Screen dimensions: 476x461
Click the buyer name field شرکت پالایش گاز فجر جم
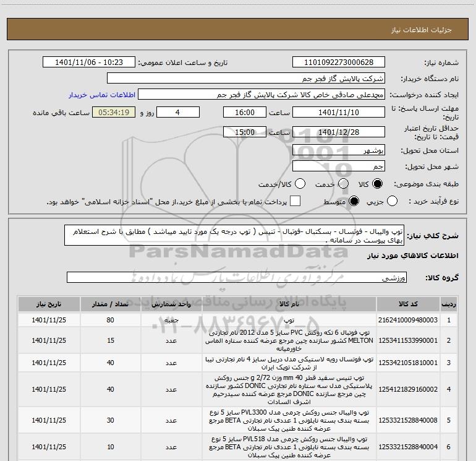pos(246,79)
